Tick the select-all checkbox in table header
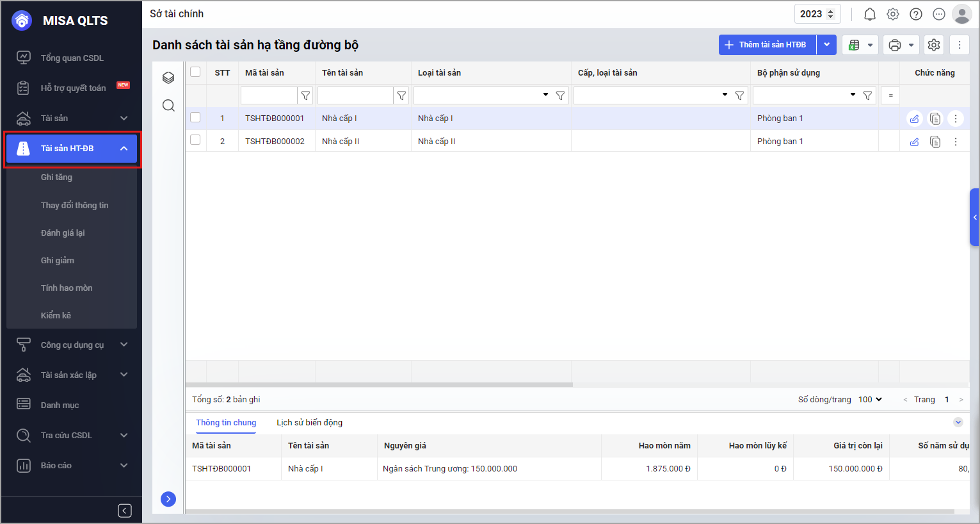 coord(195,72)
